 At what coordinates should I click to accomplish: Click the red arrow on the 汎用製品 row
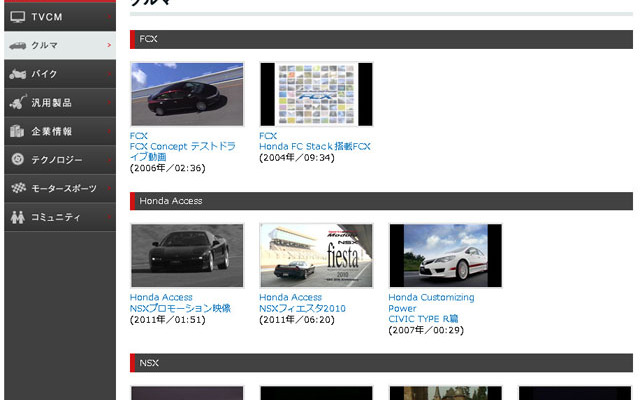coord(109,102)
